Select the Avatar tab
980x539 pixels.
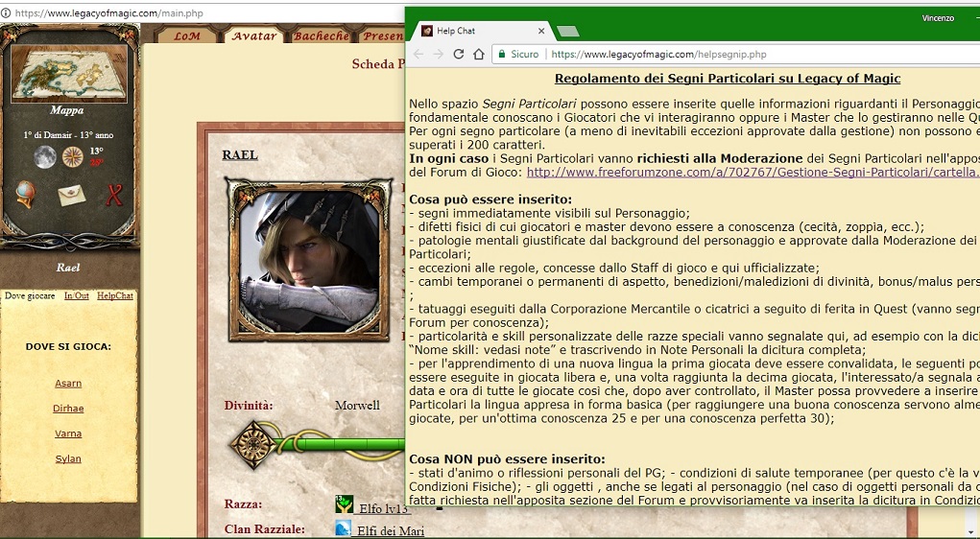click(254, 36)
